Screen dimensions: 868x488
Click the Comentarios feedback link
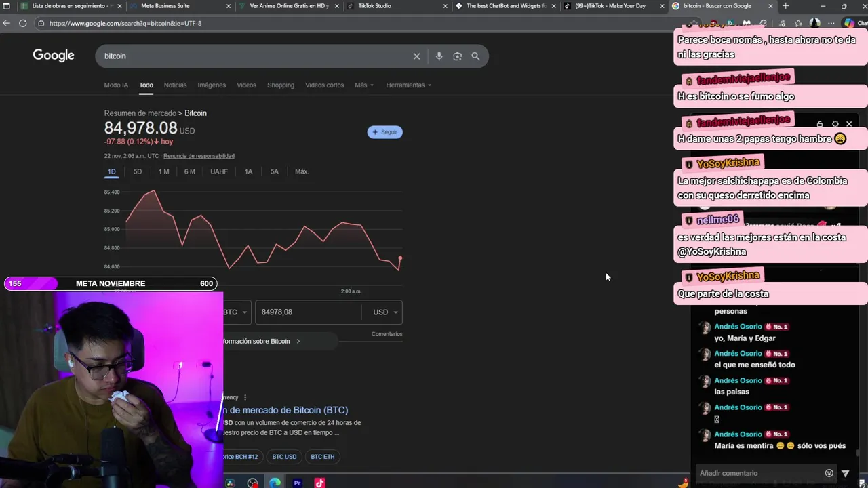(x=387, y=334)
